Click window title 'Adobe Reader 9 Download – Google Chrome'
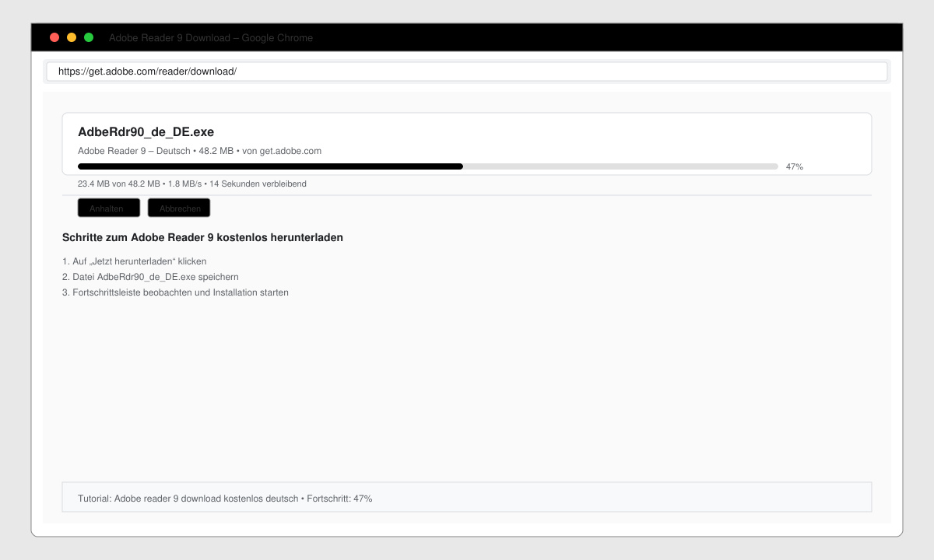Viewport: 934px width, 560px height. click(x=211, y=37)
